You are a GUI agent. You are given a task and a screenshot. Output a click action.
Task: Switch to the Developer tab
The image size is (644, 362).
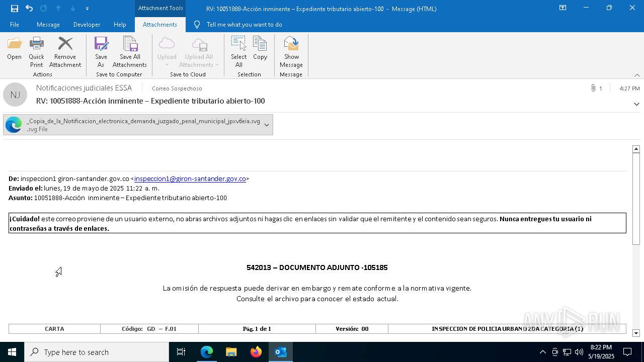(87, 25)
